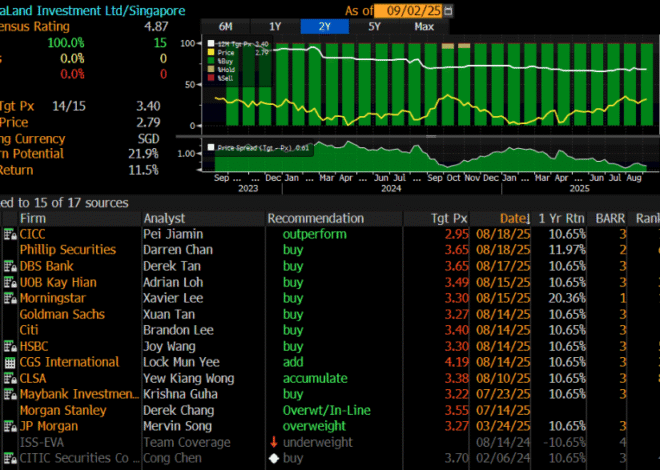Click analyst name Lock Mun Yee

181,362
